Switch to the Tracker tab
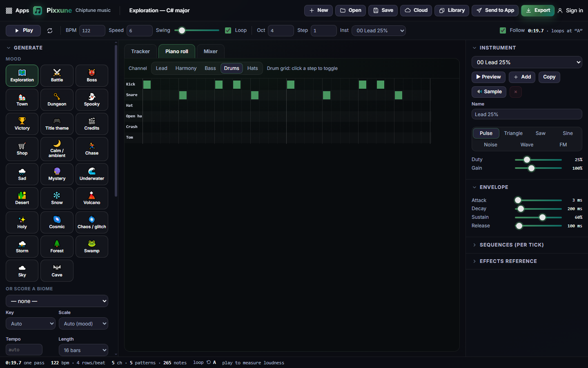This screenshot has height=368, width=588. pyautogui.click(x=140, y=52)
